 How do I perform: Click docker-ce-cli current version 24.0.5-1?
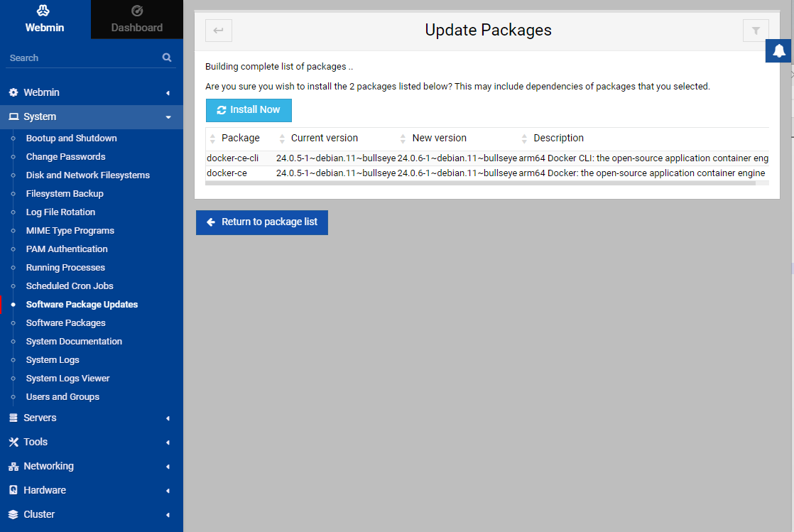336,158
